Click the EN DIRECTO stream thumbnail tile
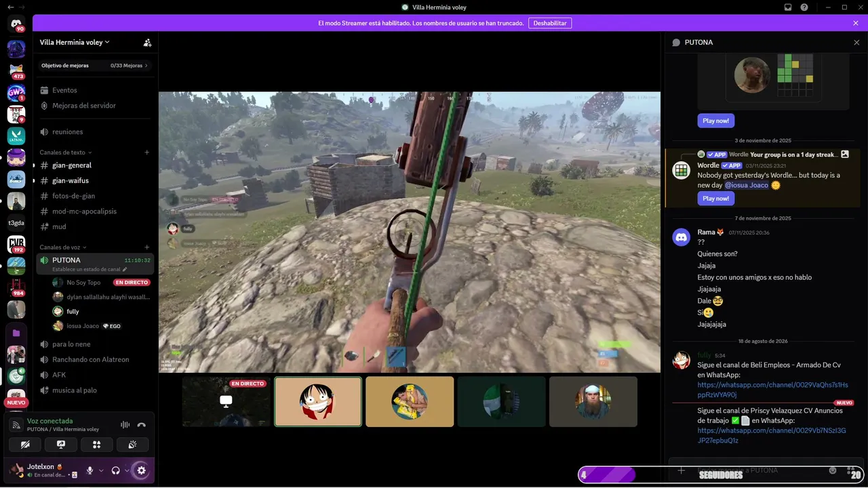Screen dimensions: 868x488 point(226,402)
